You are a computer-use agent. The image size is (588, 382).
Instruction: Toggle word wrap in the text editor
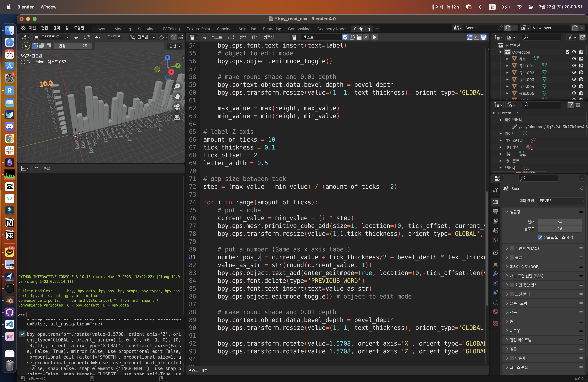[x=476, y=37]
